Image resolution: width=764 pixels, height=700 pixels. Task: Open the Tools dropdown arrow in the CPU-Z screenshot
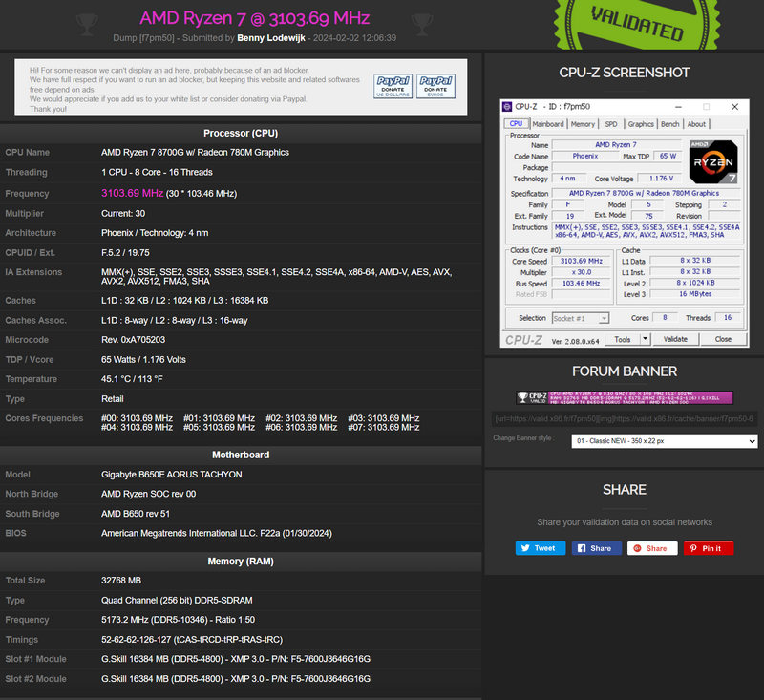(645, 338)
